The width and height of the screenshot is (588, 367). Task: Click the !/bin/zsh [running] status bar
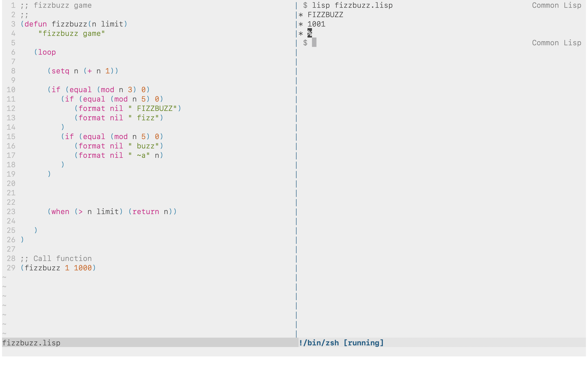[x=341, y=343]
